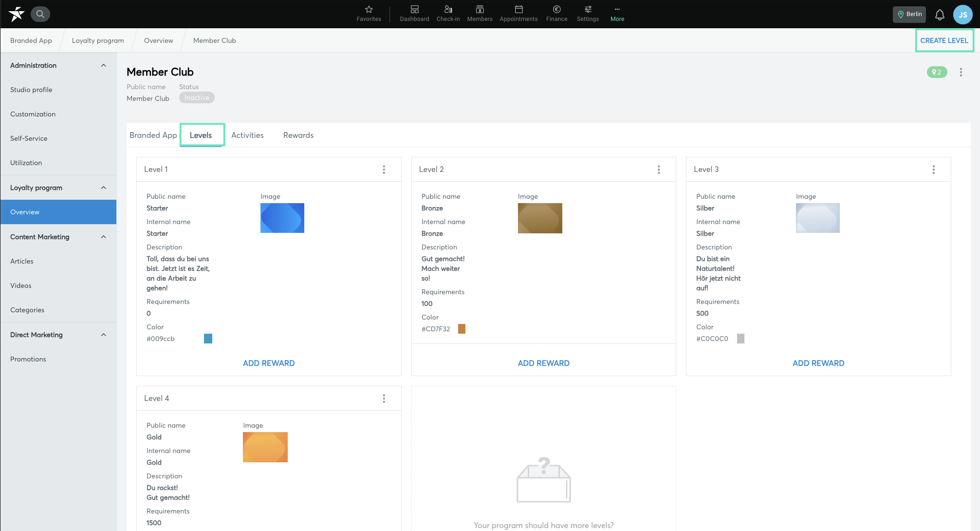Image resolution: width=980 pixels, height=531 pixels.
Task: Click the Bronze level image thumbnail
Action: coord(540,218)
